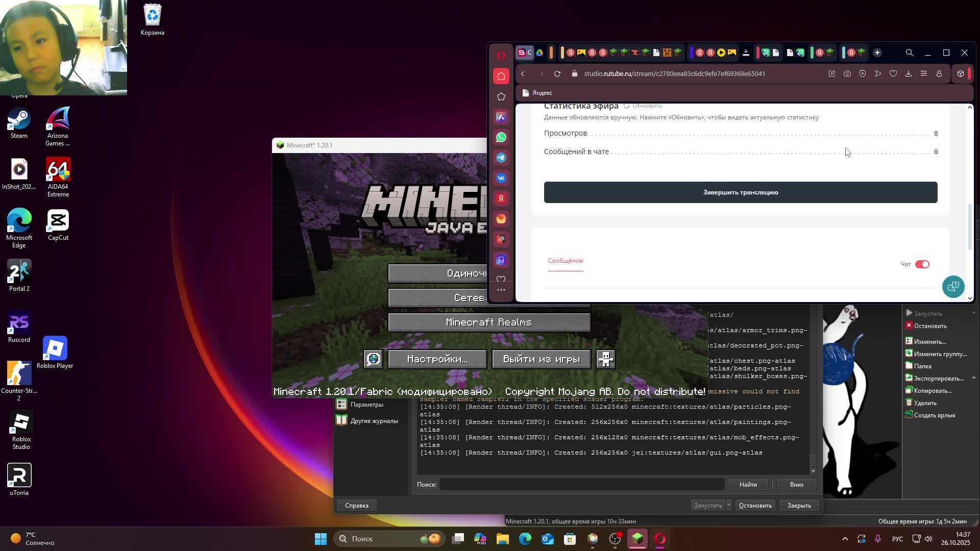The image size is (980, 551).
Task: Expand the Экспортировать dropdown arrow
Action: (x=973, y=378)
